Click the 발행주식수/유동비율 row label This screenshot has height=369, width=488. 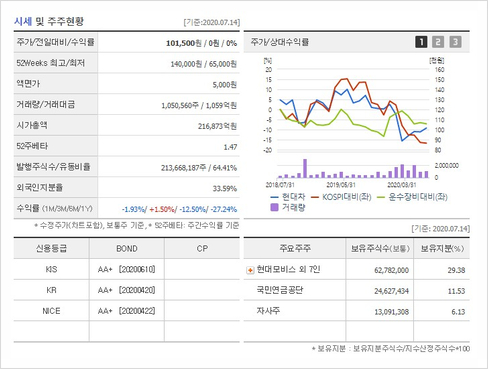coord(53,167)
